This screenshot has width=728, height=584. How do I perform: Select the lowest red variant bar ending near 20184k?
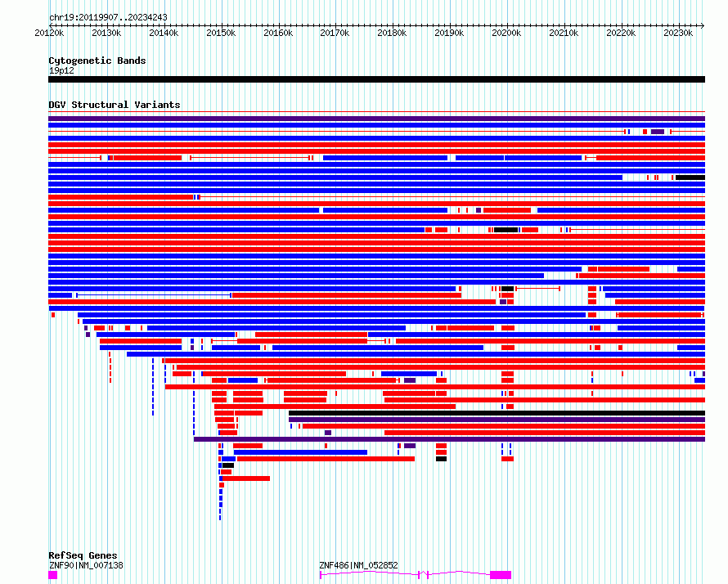[x=326, y=459]
